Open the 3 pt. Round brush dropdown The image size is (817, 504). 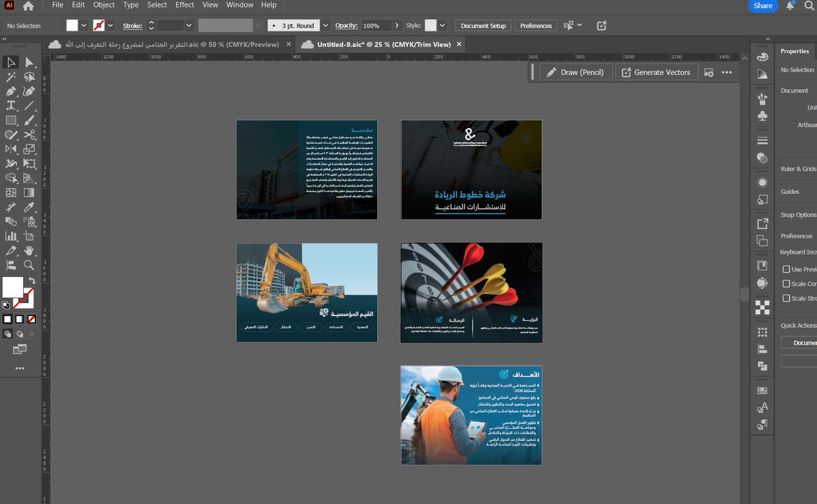coord(325,25)
